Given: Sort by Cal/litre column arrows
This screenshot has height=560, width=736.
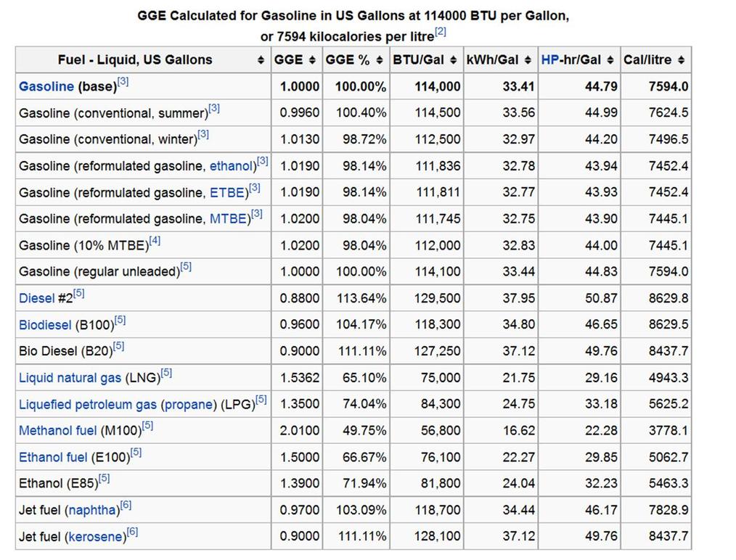Looking at the screenshot, I should 681,60.
